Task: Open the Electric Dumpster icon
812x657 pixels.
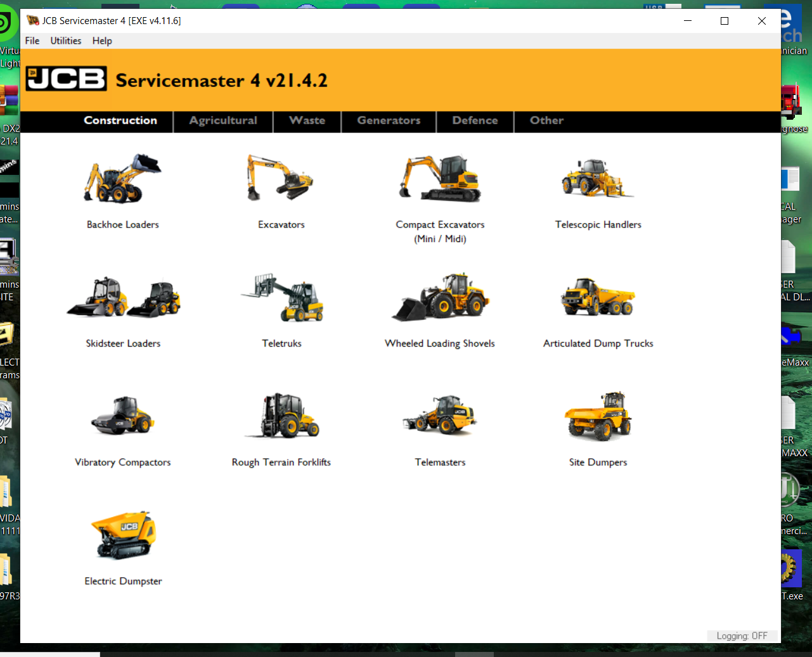Action: pos(124,535)
